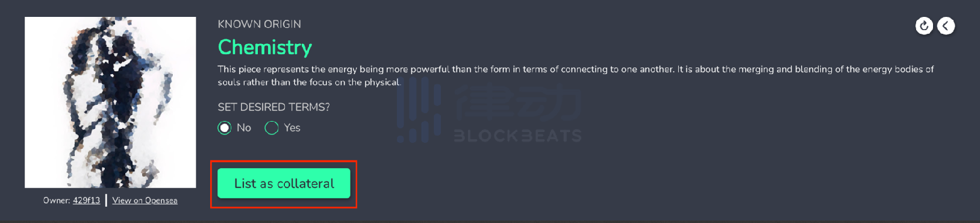
Task: Select the "Yes" radio button
Action: pyautogui.click(x=272, y=128)
